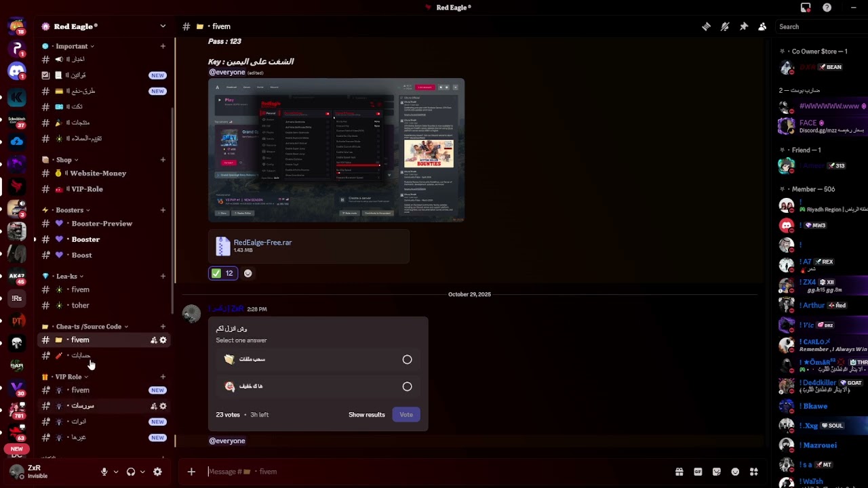Screen dimensions: 868x488
Task: Open the sticker picker icon
Action: pos(717,472)
